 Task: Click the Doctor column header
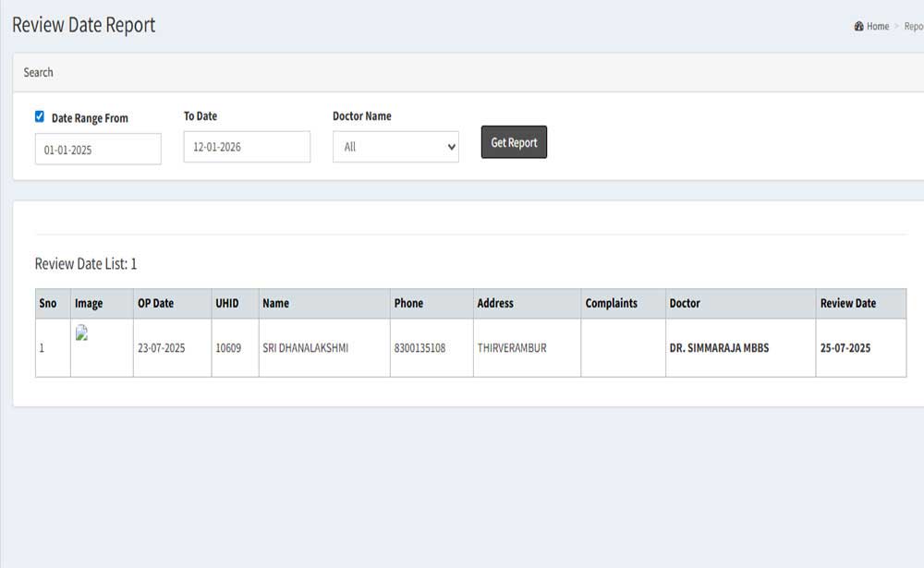[685, 303]
